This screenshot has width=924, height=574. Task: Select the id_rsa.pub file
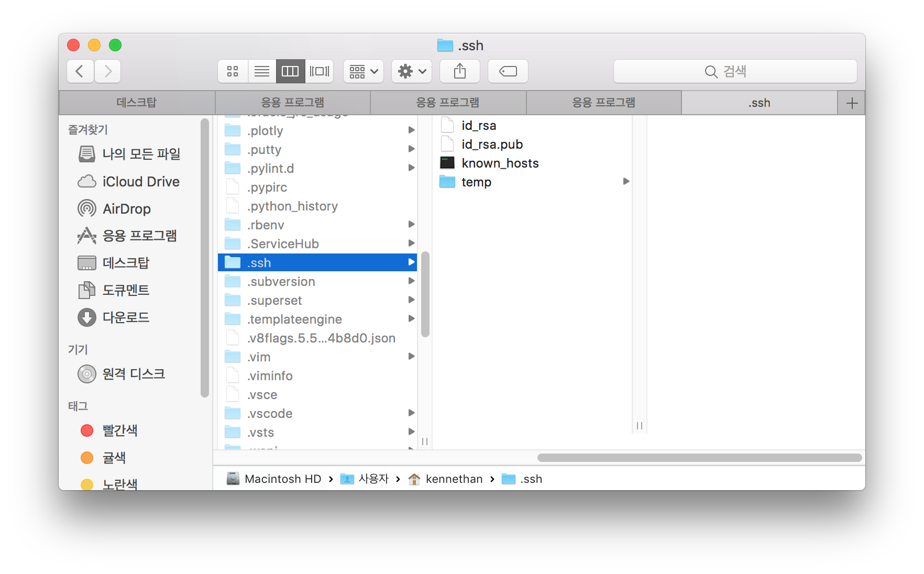pyautogui.click(x=491, y=144)
